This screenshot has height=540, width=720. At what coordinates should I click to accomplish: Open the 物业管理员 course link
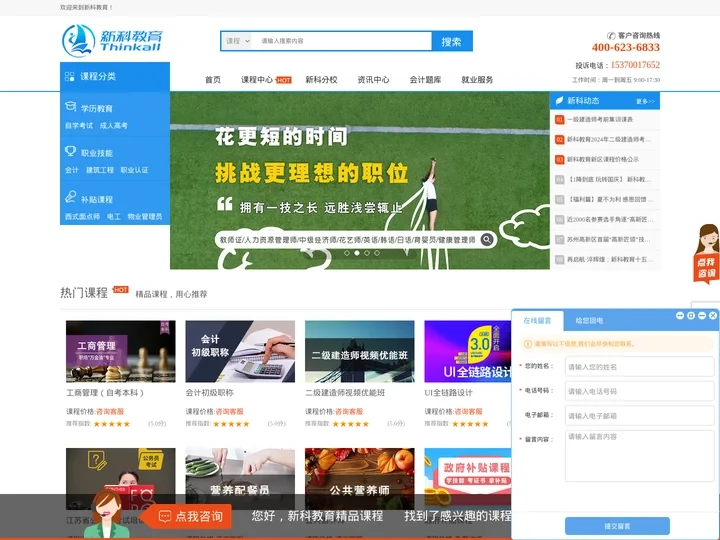pyautogui.click(x=145, y=216)
